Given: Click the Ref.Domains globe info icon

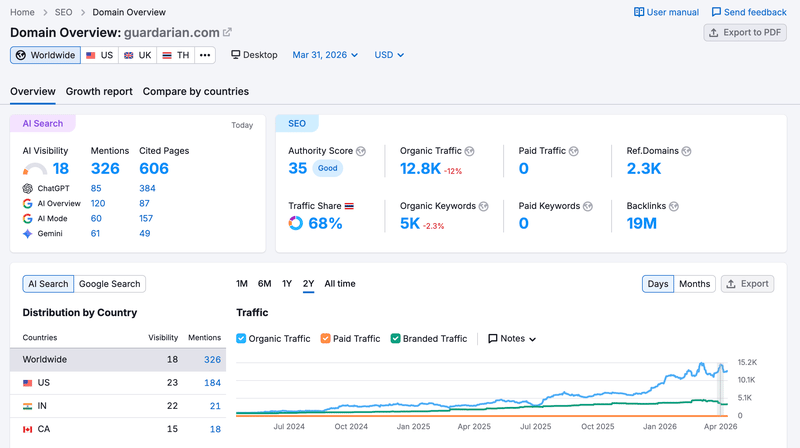Looking at the screenshot, I should tap(686, 151).
